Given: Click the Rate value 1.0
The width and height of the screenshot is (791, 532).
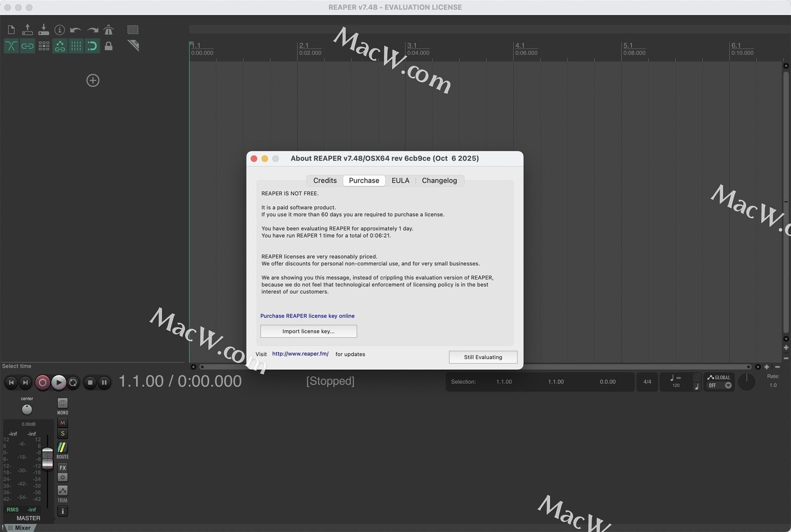Looking at the screenshot, I should (x=773, y=385).
